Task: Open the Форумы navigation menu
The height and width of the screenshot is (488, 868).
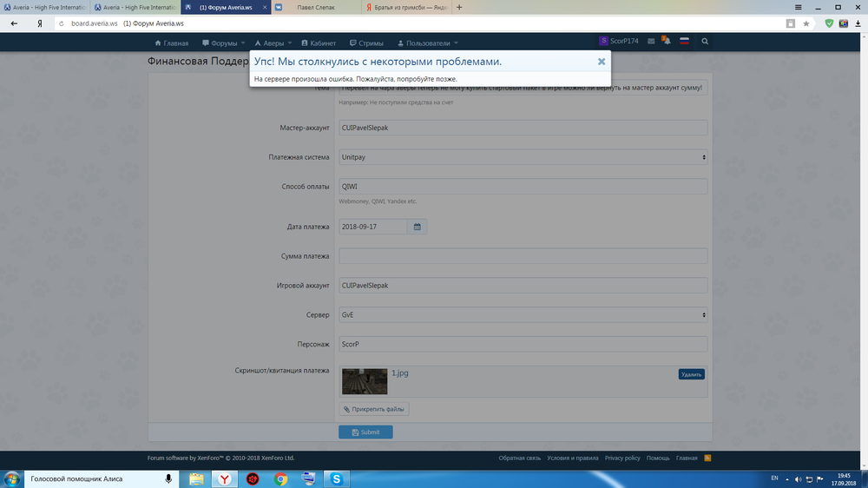Action: (x=223, y=43)
